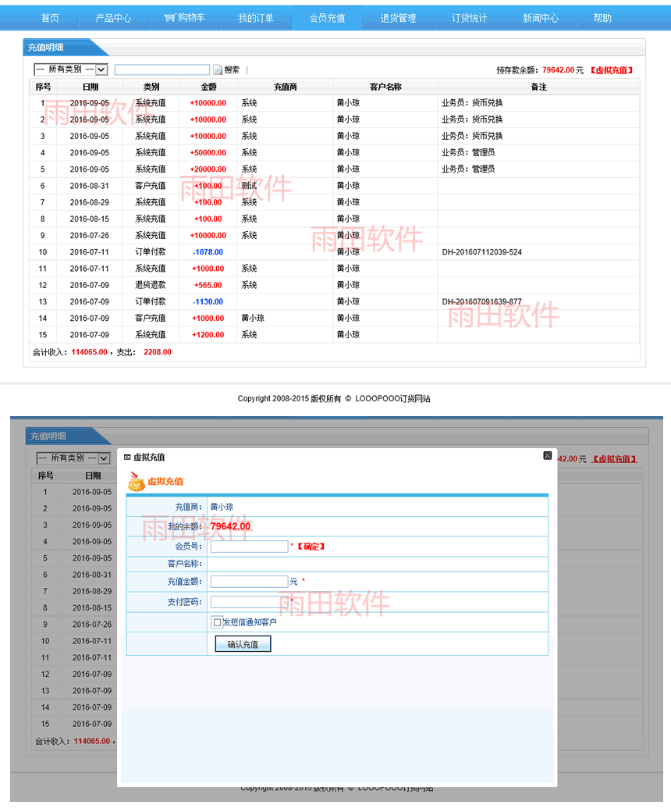671x812 pixels.
Task: Open the dimmed 所有类别 dropdown behind the dialog
Action: click(x=73, y=458)
